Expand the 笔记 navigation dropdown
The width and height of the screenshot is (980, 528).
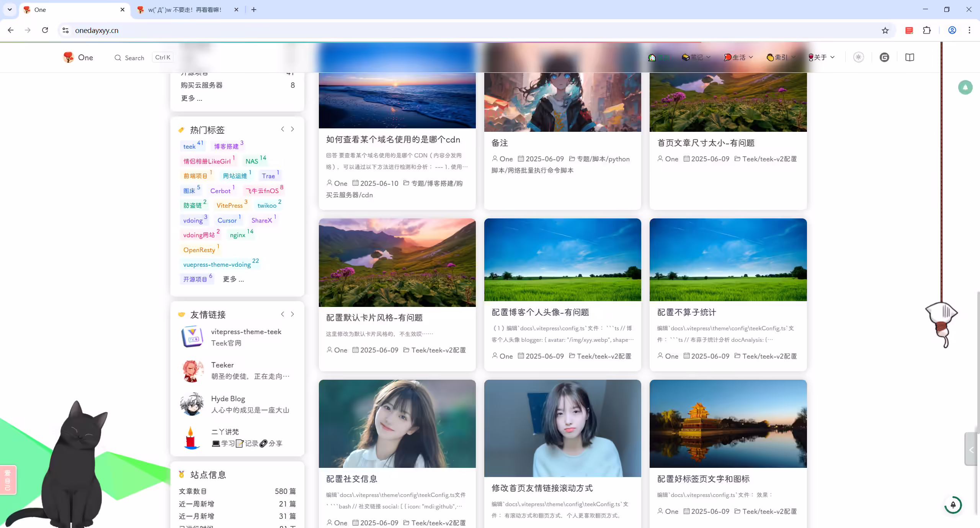696,57
